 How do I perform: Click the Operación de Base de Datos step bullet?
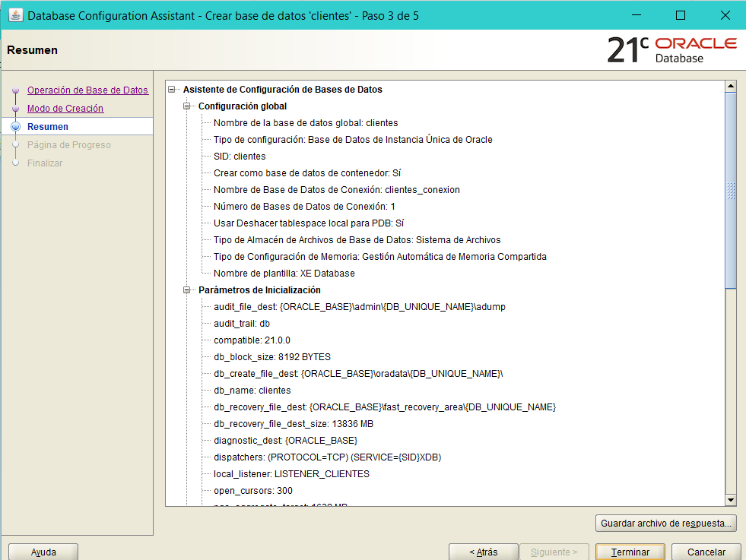pyautogui.click(x=16, y=90)
